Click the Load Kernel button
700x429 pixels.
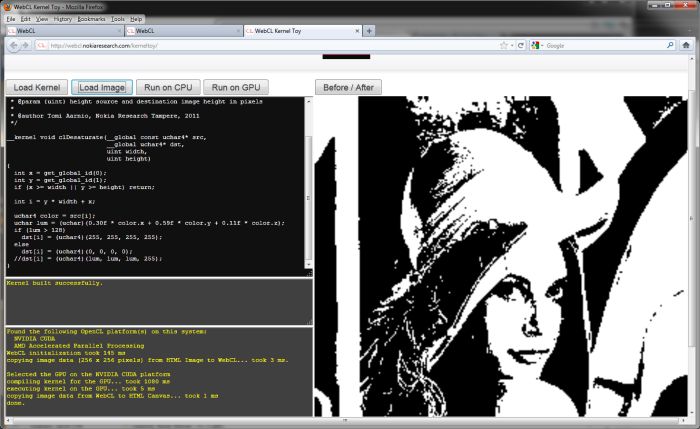tap(37, 87)
